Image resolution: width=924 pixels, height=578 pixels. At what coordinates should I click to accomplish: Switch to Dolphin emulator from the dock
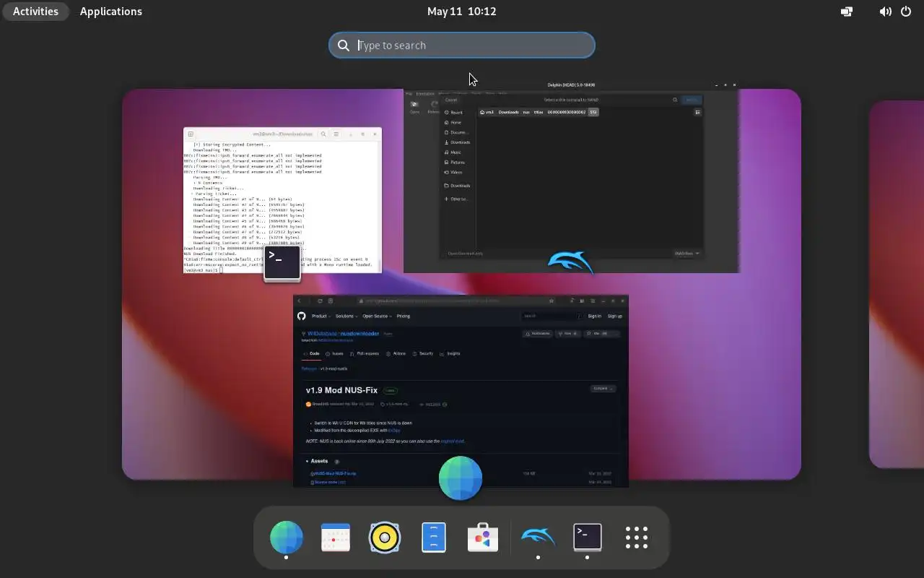point(538,538)
